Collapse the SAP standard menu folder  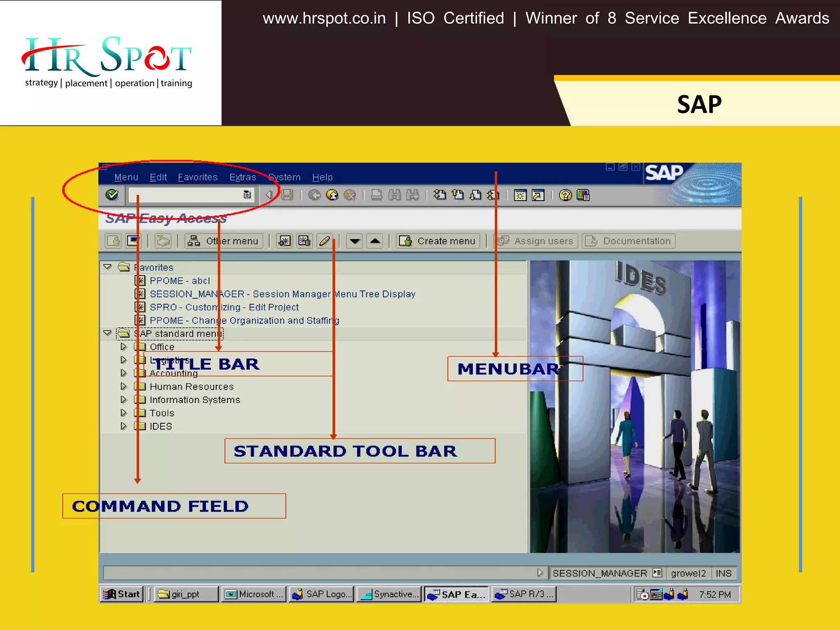107,333
